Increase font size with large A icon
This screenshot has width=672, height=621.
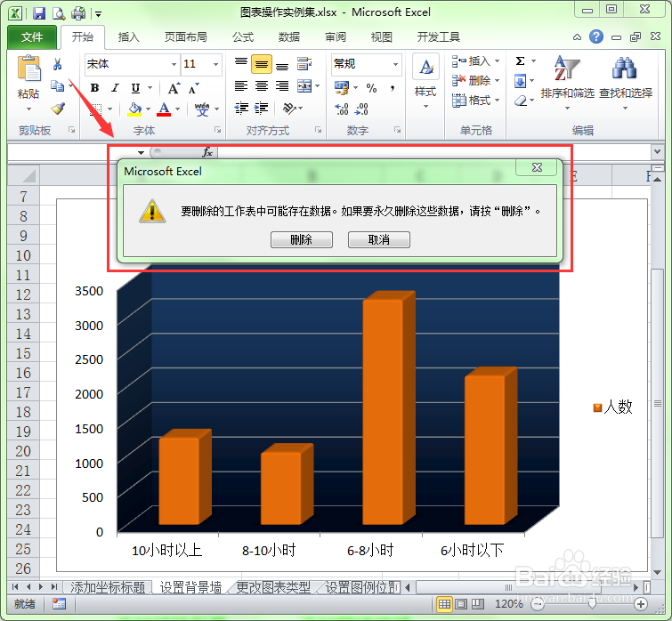pyautogui.click(x=174, y=88)
